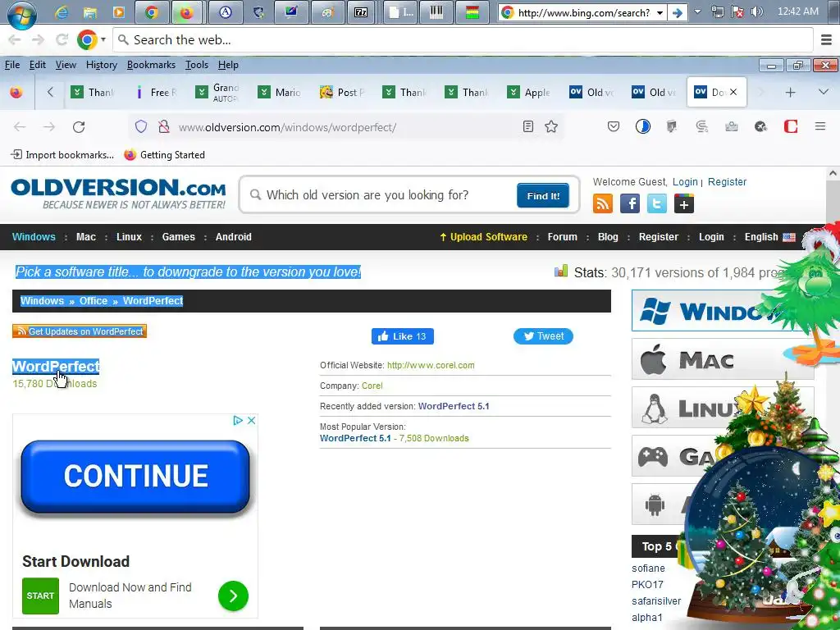Open the English language selector
This screenshot has height=630, width=840.
[769, 237]
